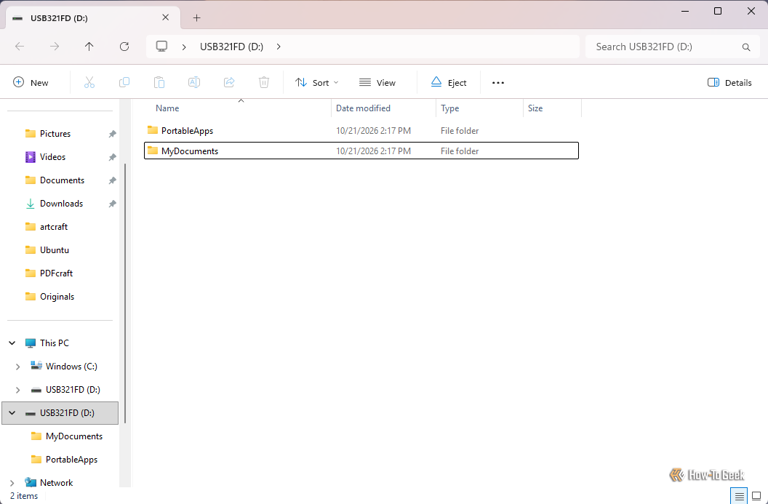Click USB321FD (D:) breadcrumb in address bar

[x=232, y=47]
